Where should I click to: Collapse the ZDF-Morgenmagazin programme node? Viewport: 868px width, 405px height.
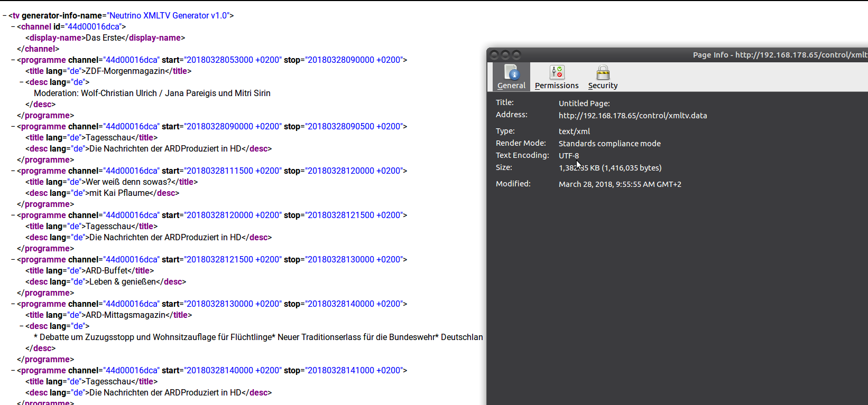click(x=13, y=60)
